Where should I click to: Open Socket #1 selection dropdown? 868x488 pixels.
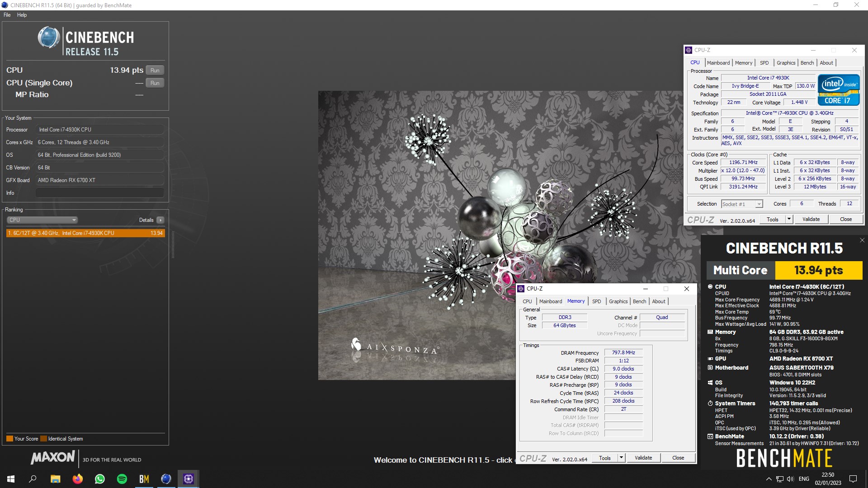[x=742, y=204]
